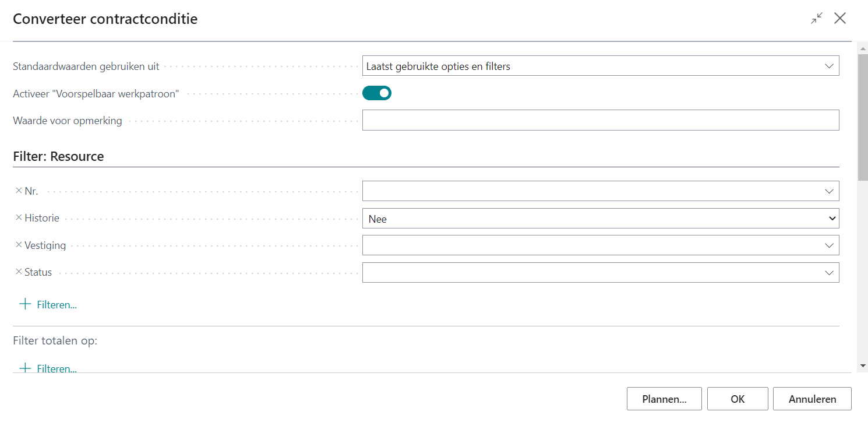
Task: Expand the Vestiging filter dropdown arrow
Action: 829,245
